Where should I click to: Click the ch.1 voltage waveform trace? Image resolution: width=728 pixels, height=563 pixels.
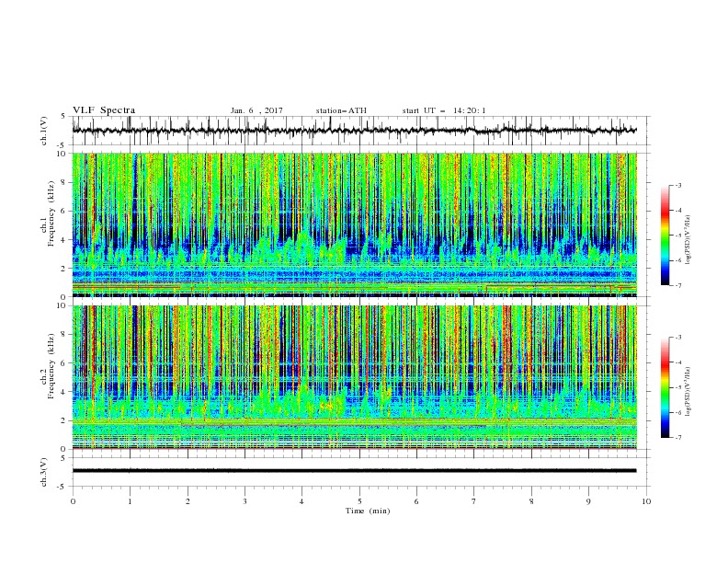(354, 131)
